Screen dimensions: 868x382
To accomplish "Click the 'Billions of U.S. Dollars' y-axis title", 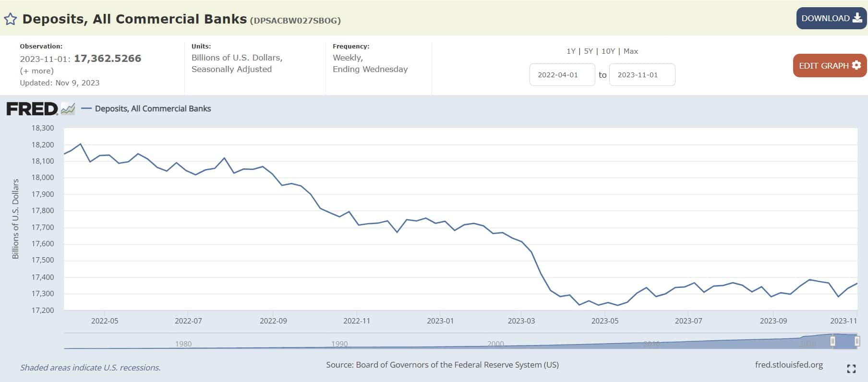I will click(x=15, y=219).
